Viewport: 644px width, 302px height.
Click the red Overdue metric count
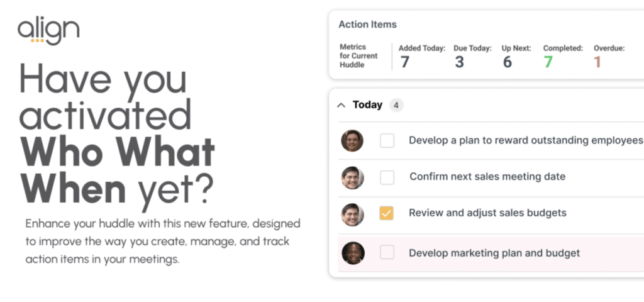pos(597,62)
